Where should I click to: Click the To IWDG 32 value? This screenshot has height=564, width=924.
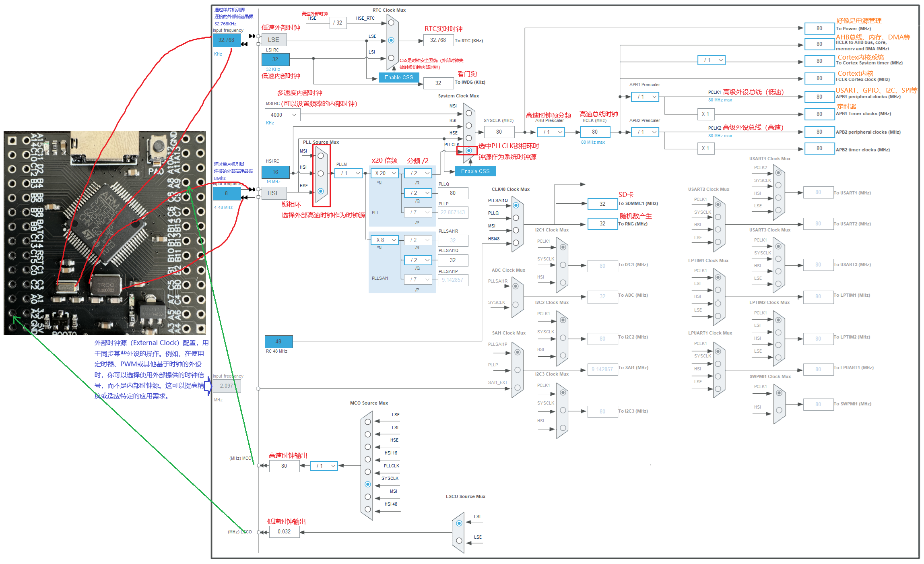pyautogui.click(x=438, y=83)
